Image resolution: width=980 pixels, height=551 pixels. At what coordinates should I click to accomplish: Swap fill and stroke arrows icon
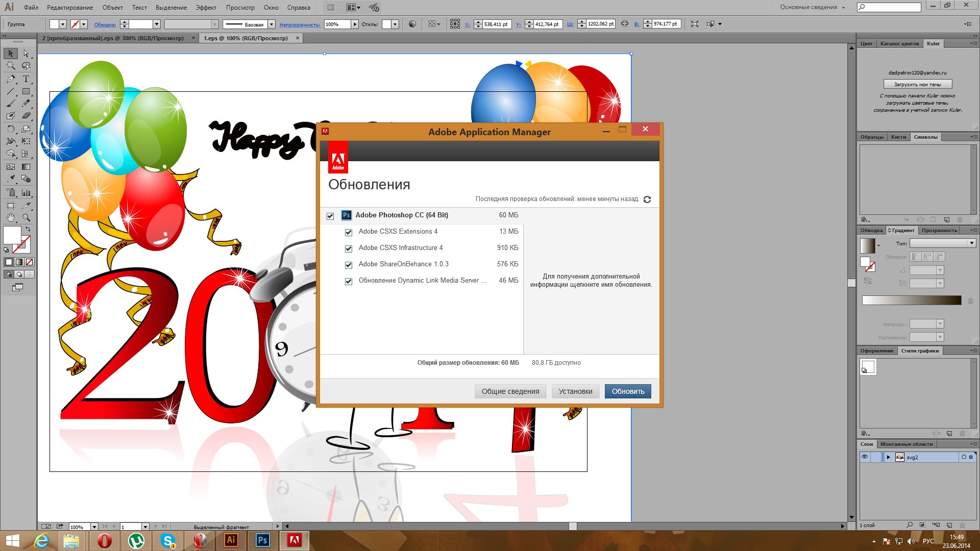(x=28, y=230)
